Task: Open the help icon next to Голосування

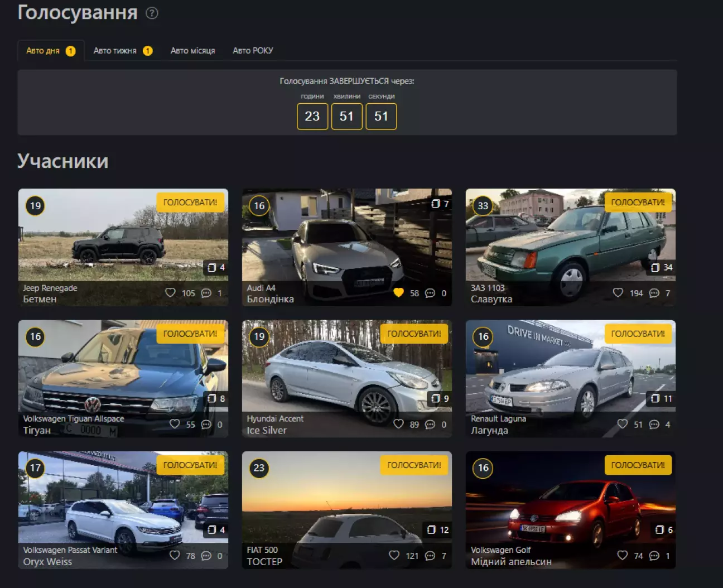Action: (x=152, y=13)
